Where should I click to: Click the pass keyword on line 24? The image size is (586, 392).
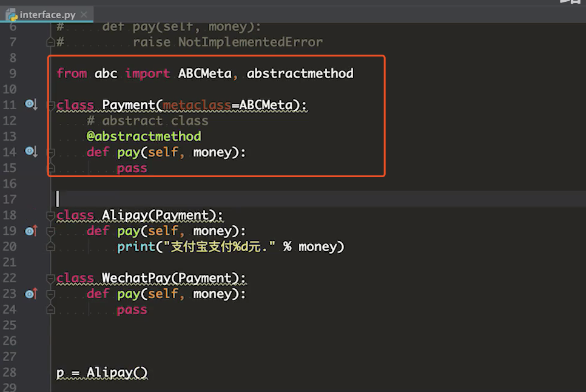[132, 310]
